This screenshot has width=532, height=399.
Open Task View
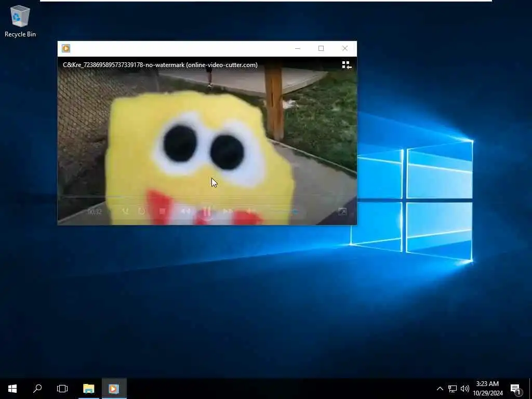coord(62,389)
